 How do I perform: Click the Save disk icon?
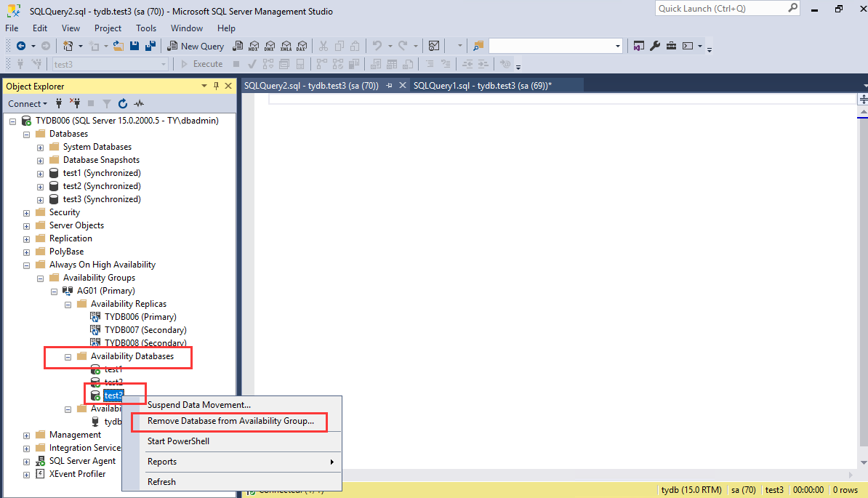click(x=134, y=46)
